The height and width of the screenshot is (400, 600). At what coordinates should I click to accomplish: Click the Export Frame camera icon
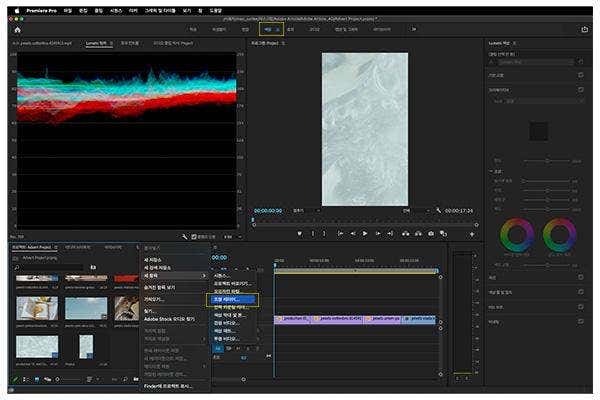(x=431, y=233)
